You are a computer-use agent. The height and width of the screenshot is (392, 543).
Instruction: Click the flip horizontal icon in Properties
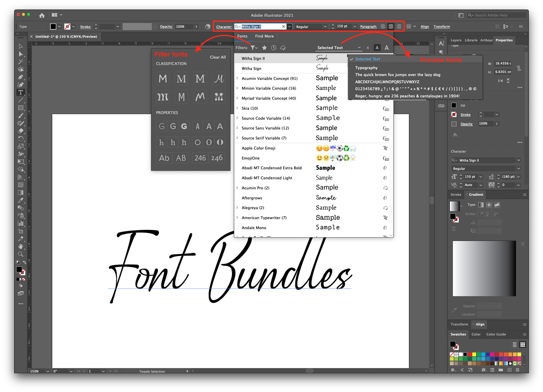[x=500, y=81]
